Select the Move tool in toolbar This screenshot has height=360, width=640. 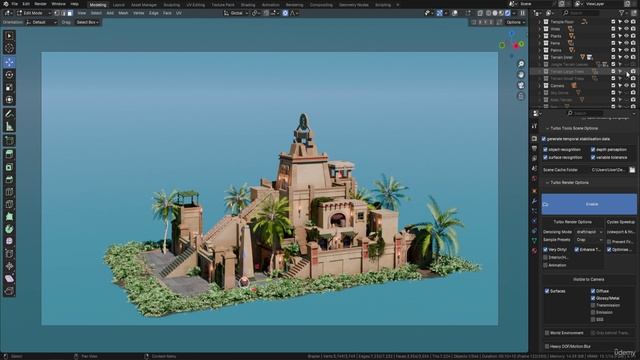(9, 62)
